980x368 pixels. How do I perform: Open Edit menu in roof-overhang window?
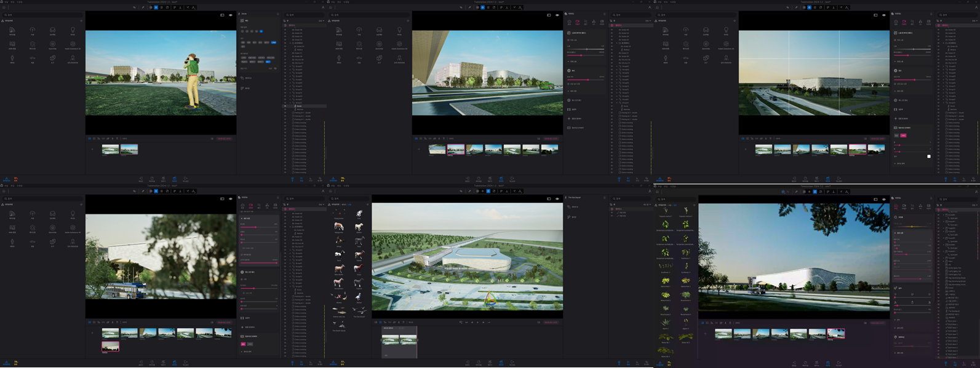point(339,2)
